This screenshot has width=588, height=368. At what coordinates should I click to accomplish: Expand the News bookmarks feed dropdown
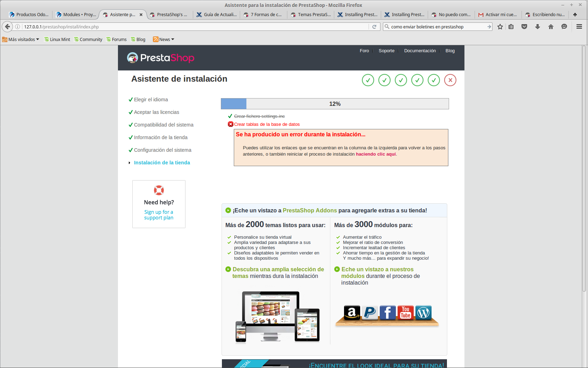click(163, 39)
